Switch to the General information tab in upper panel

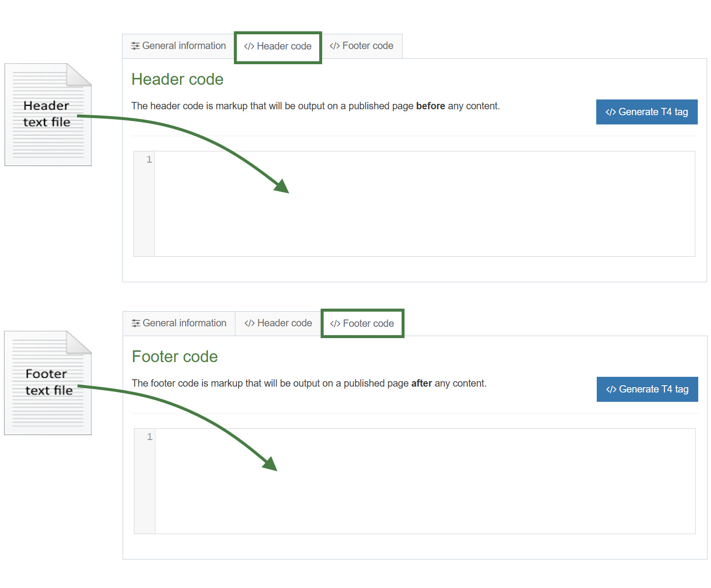click(x=178, y=46)
